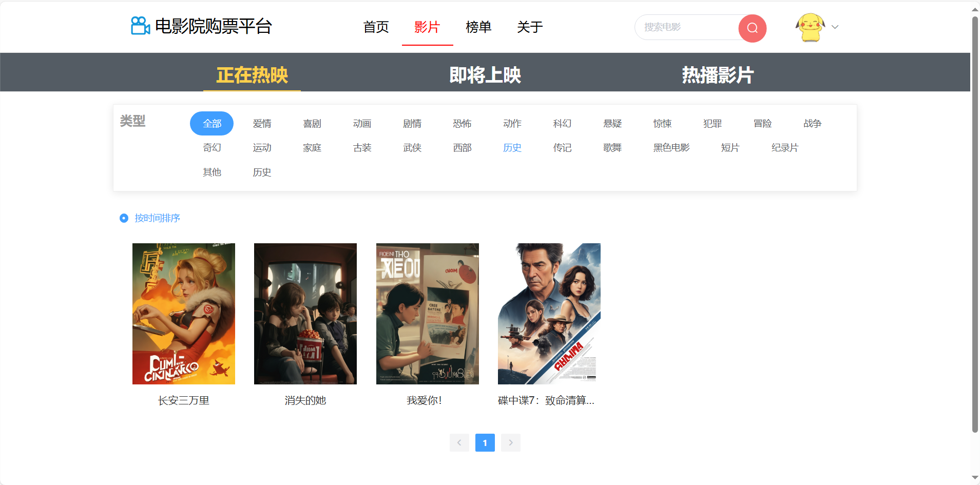Viewport: 980px width, 485px height.
Task: Filter by 惊悚 genre
Action: pos(663,124)
